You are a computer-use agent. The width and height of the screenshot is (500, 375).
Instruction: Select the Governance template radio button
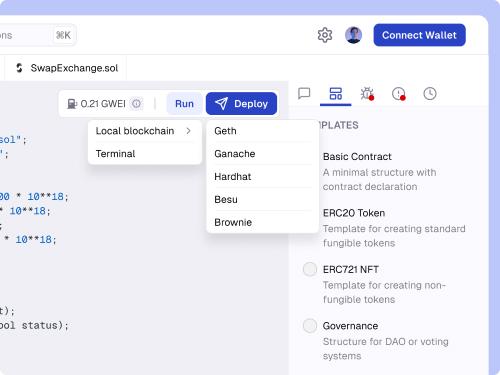(310, 326)
